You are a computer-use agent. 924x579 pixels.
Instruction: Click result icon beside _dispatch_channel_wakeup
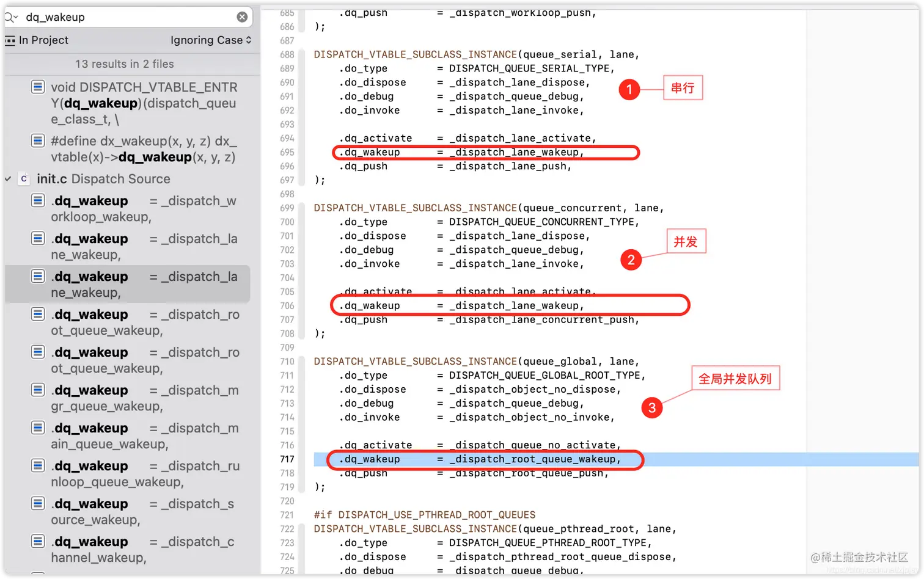click(38, 541)
